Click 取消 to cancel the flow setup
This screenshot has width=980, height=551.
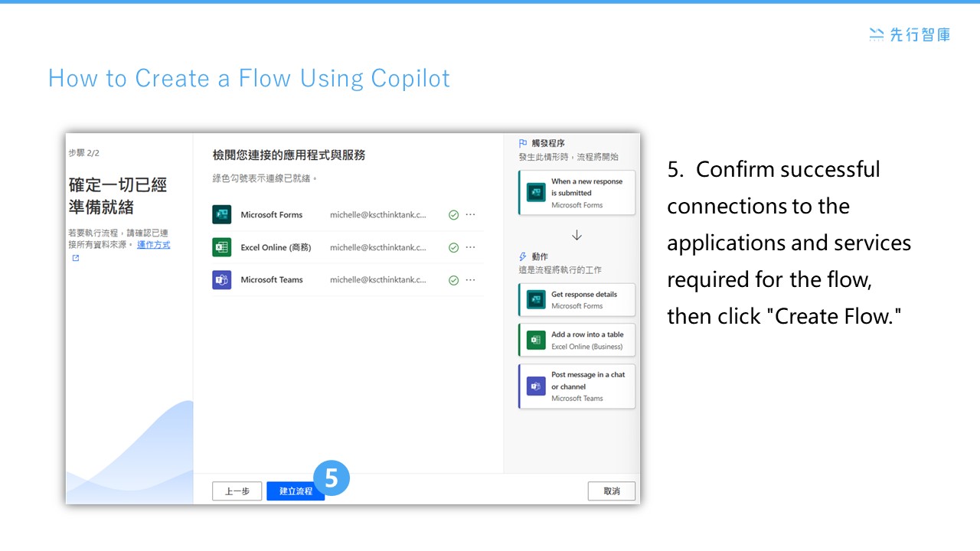pyautogui.click(x=611, y=491)
